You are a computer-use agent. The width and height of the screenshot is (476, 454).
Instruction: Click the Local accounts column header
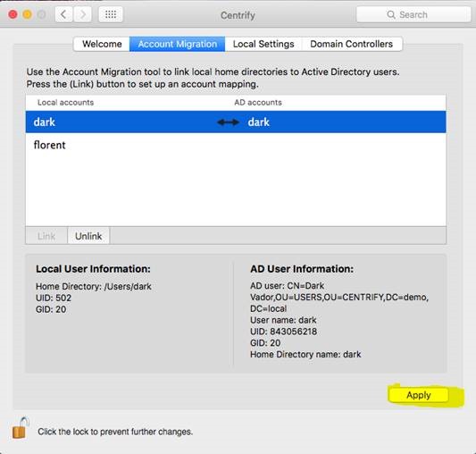[65, 103]
